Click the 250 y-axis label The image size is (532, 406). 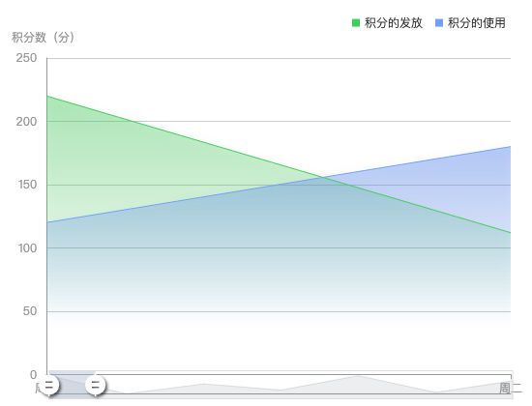[26, 58]
